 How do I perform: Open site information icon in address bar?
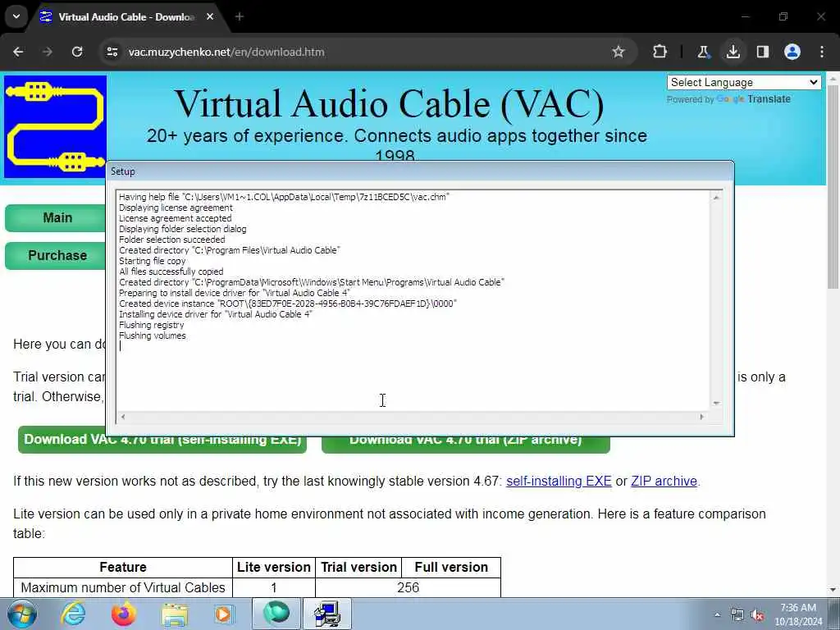pos(112,52)
